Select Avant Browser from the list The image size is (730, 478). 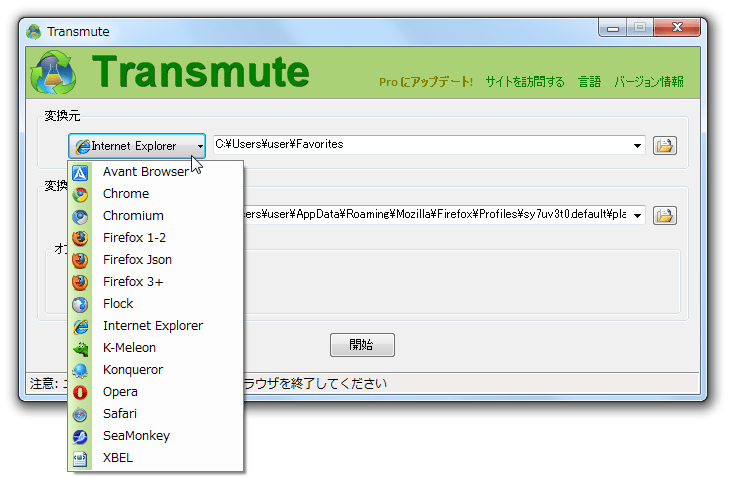click(155, 172)
